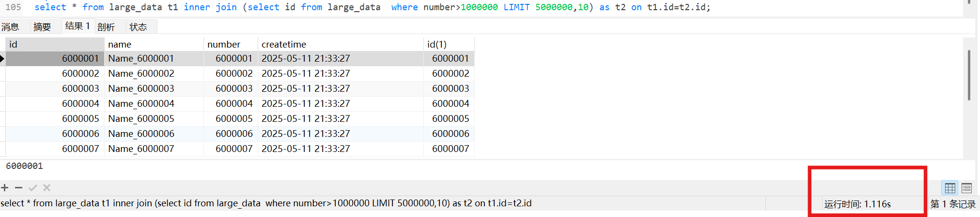Select the 结果 1 tab
The height and width of the screenshot is (217, 980).
[x=78, y=26]
